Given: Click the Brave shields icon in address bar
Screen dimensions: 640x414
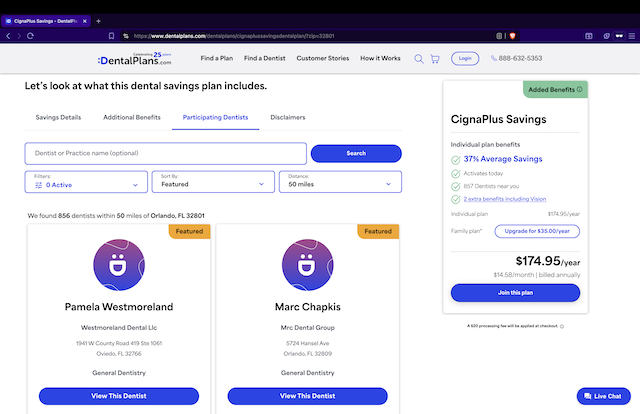Looking at the screenshot, I should click(x=513, y=35).
